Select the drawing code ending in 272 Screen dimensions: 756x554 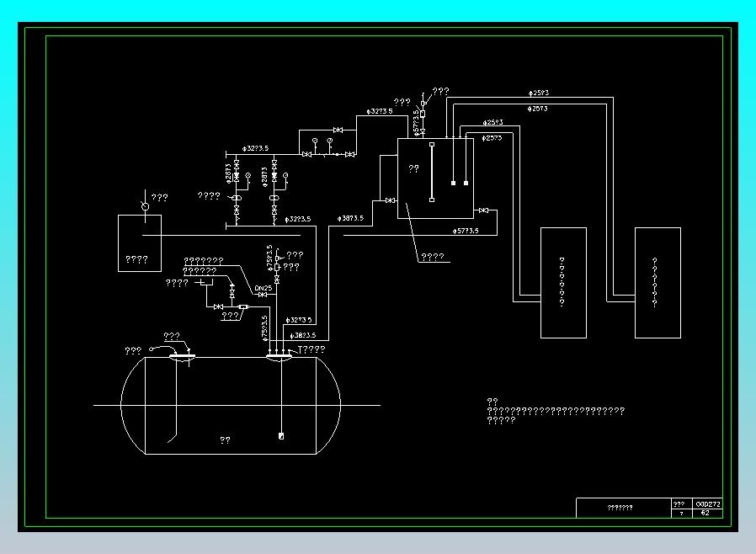tap(708, 503)
